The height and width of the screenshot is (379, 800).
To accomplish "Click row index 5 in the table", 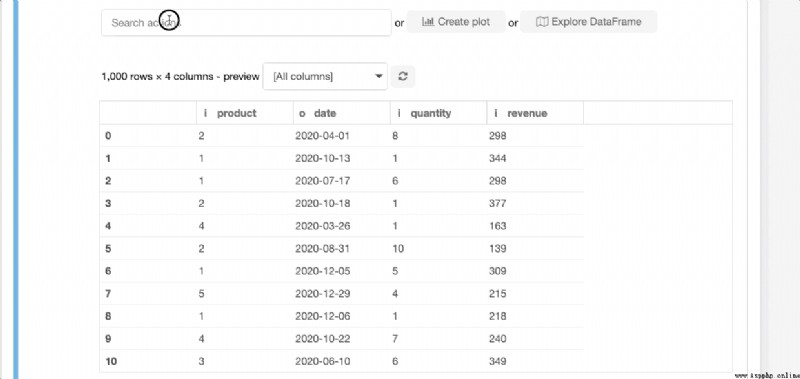I will pos(108,249).
